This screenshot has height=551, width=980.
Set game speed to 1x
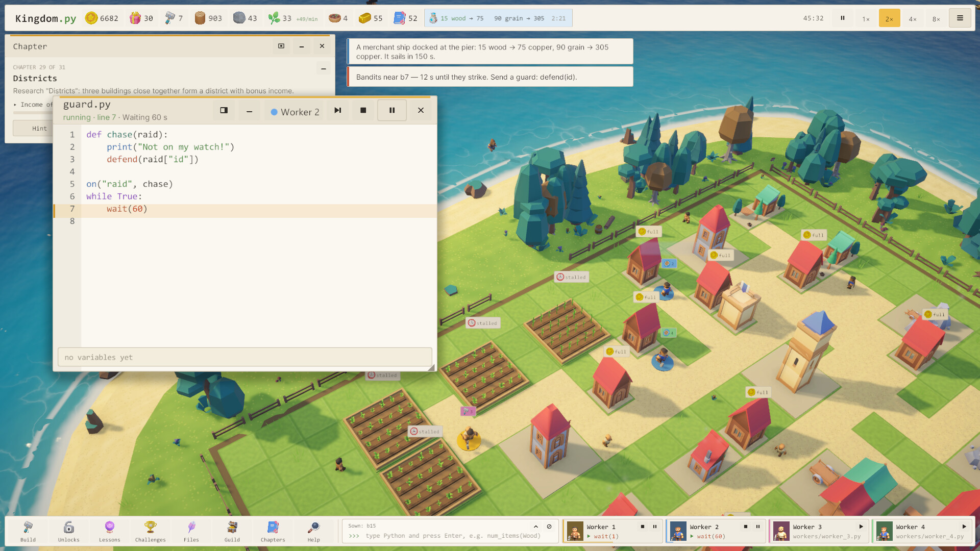click(x=866, y=18)
